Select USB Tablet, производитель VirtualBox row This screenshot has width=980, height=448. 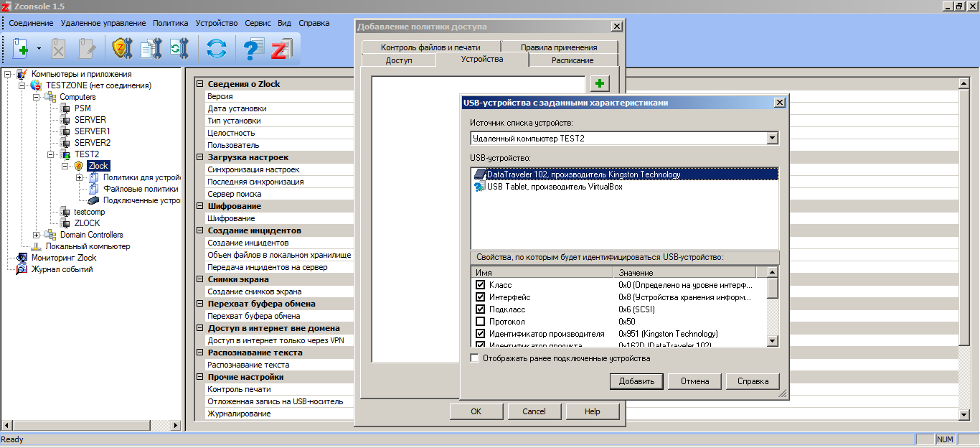[624, 187]
